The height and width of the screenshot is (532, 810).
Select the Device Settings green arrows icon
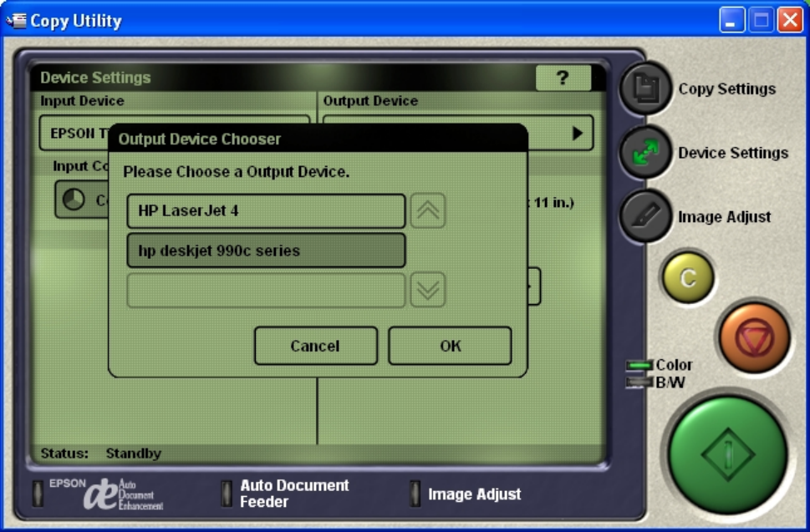pyautogui.click(x=645, y=152)
